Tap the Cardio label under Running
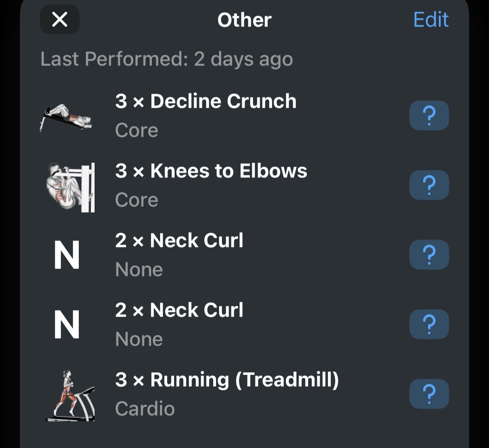The width and height of the screenshot is (489, 448). coord(145,409)
